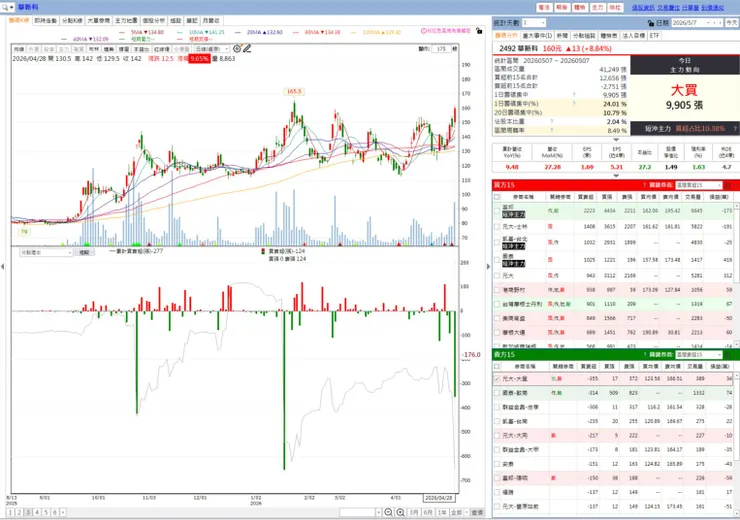Switch to 主力地圖 tab
This screenshot has height=520, width=740.
pyautogui.click(x=126, y=21)
